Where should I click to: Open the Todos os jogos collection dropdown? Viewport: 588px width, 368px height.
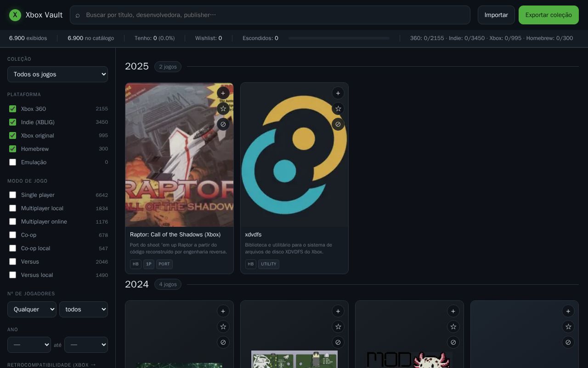click(57, 74)
